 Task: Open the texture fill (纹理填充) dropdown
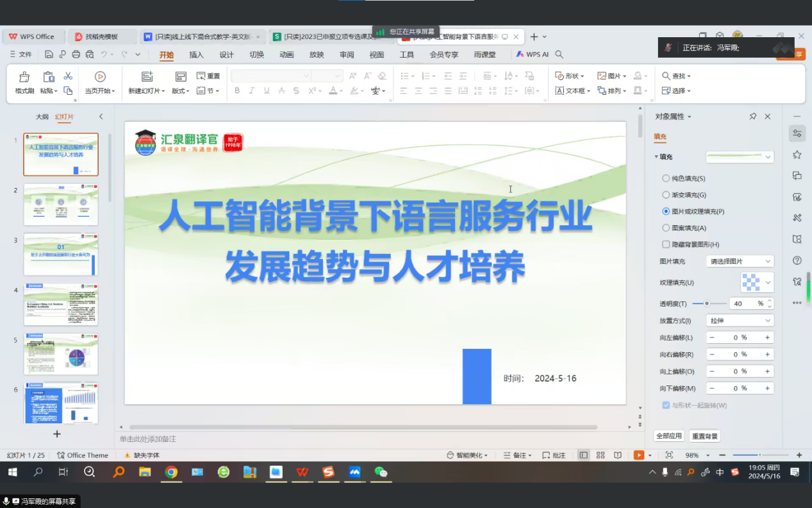(x=757, y=282)
